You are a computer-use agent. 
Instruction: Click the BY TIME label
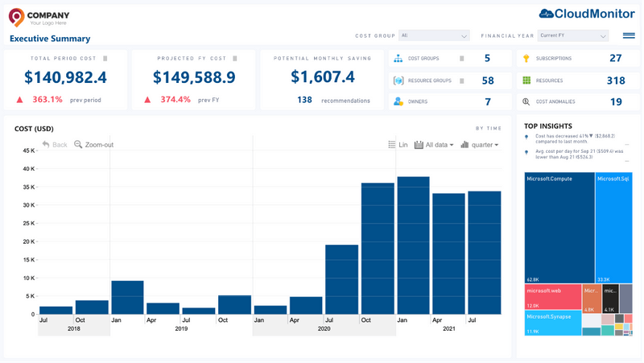coord(489,129)
